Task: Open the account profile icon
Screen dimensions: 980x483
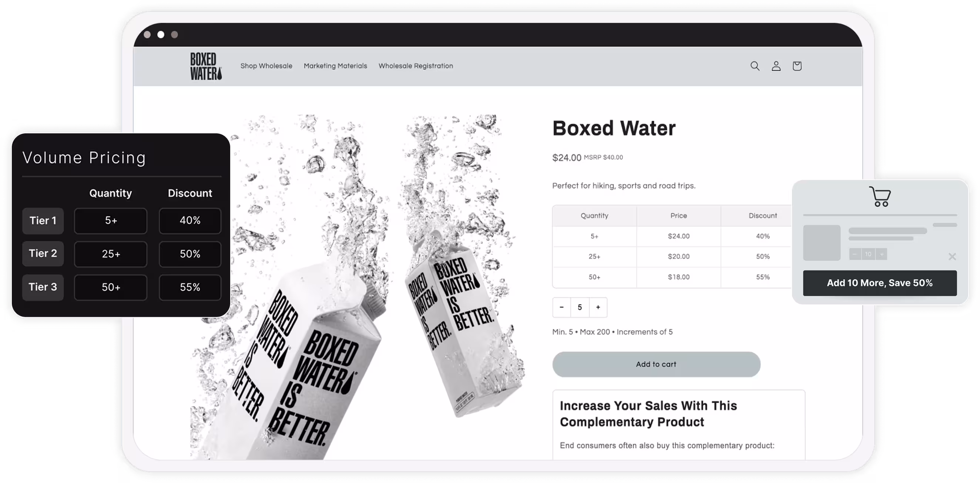Action: [776, 66]
